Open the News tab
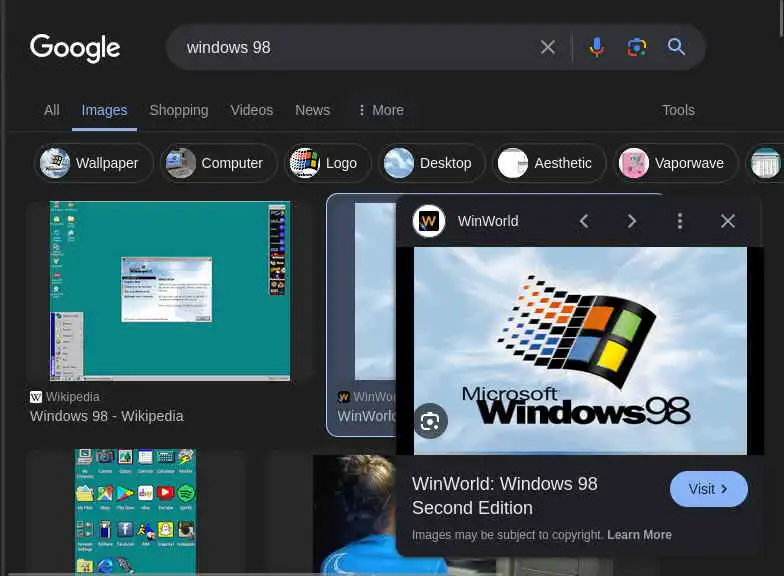784x576 pixels. (312, 110)
